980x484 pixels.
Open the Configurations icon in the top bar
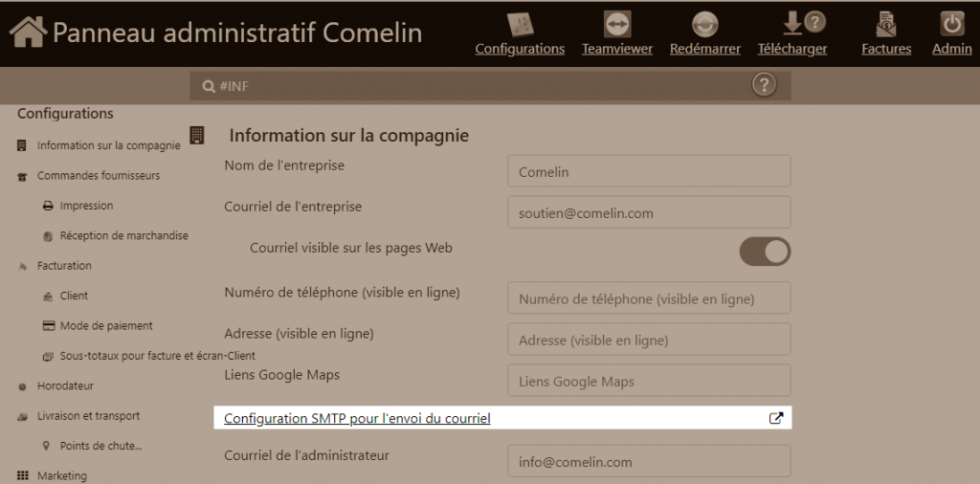520,24
